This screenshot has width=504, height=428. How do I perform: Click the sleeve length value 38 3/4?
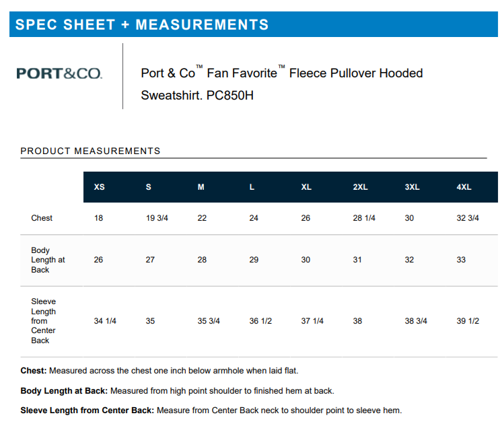[x=416, y=321]
